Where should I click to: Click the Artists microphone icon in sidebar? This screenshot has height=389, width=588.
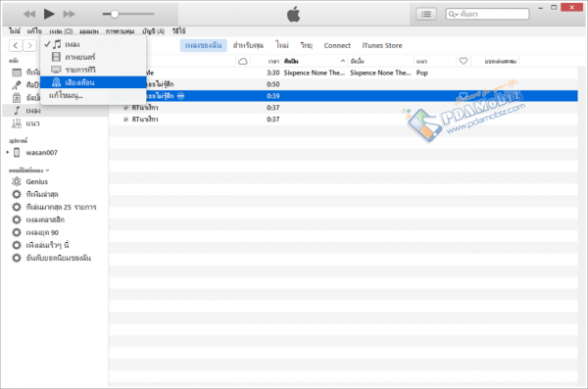pyautogui.click(x=17, y=85)
